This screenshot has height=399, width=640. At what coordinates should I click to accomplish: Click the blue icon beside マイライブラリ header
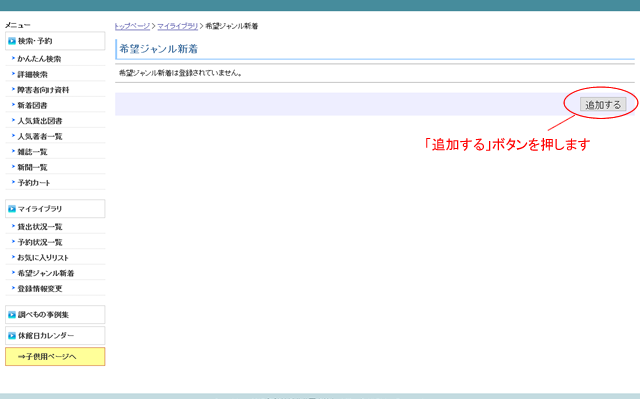point(12,208)
